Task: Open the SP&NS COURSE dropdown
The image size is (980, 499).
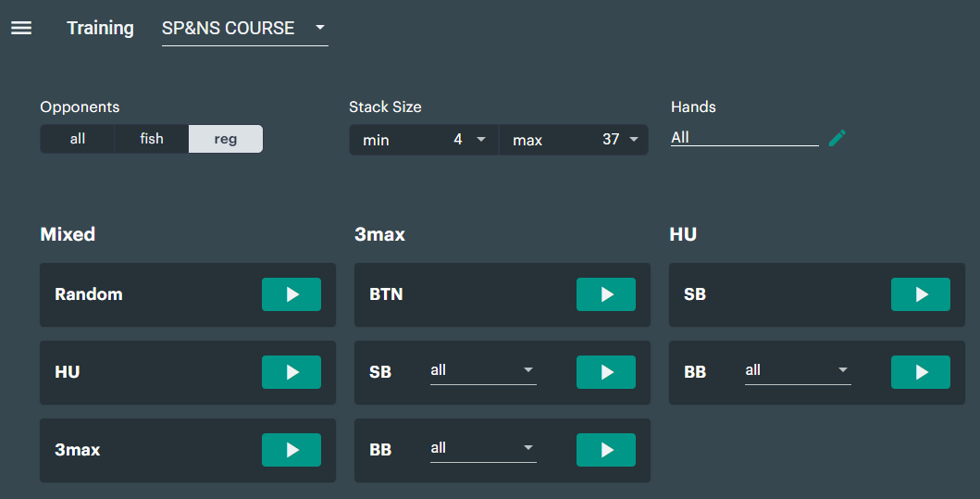Action: (x=245, y=29)
